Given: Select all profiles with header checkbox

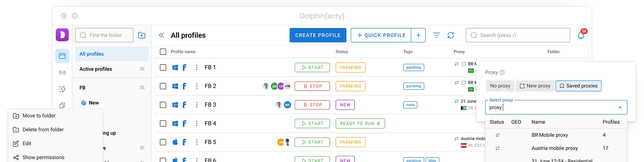Looking at the screenshot, I should pyautogui.click(x=163, y=52).
